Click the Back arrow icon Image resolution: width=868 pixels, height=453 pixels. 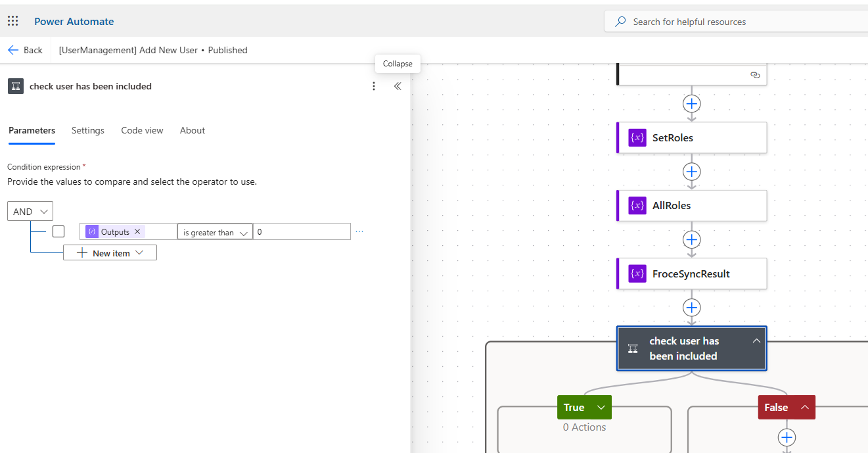[13, 50]
